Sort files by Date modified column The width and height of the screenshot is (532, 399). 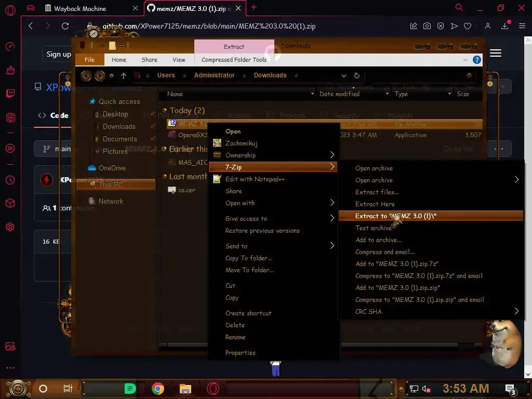point(339,94)
